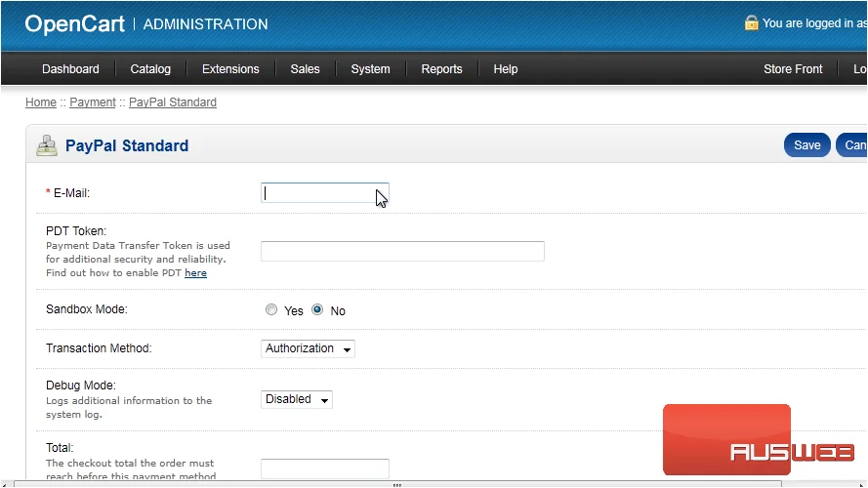Screen dimensions: 868x488
Task: Open the Catalog menu
Action: point(150,69)
